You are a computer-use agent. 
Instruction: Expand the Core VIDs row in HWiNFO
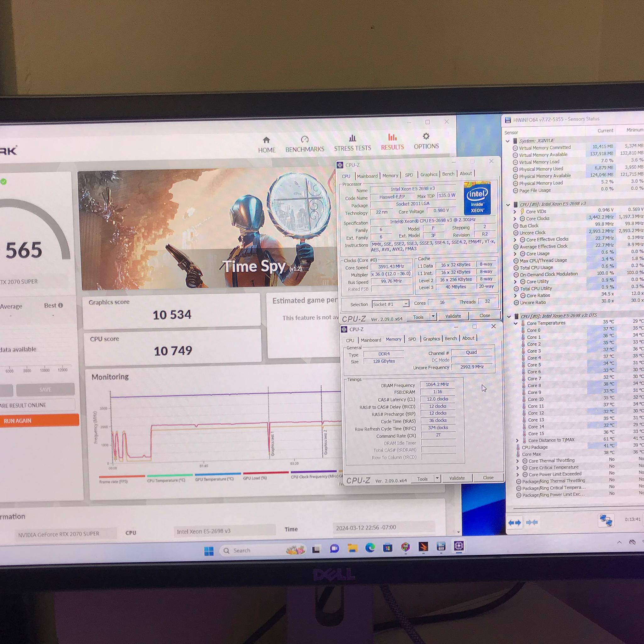(x=515, y=212)
